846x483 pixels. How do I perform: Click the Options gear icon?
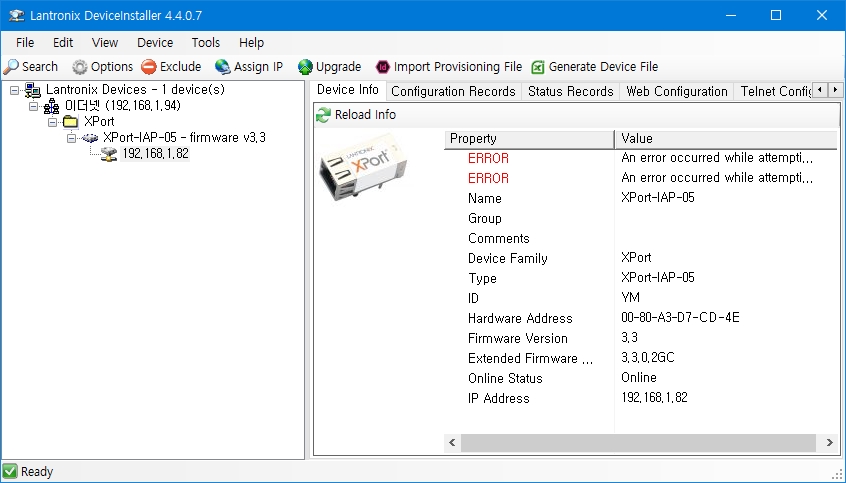pos(80,67)
